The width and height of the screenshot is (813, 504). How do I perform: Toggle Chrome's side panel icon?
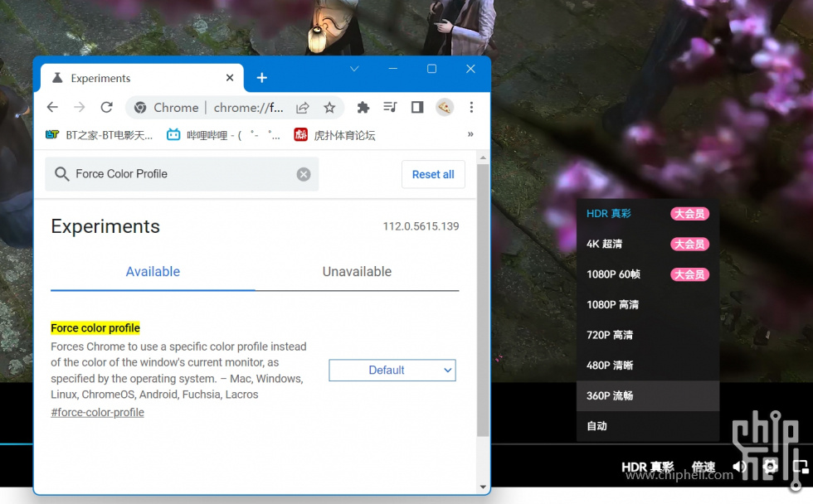click(x=417, y=107)
